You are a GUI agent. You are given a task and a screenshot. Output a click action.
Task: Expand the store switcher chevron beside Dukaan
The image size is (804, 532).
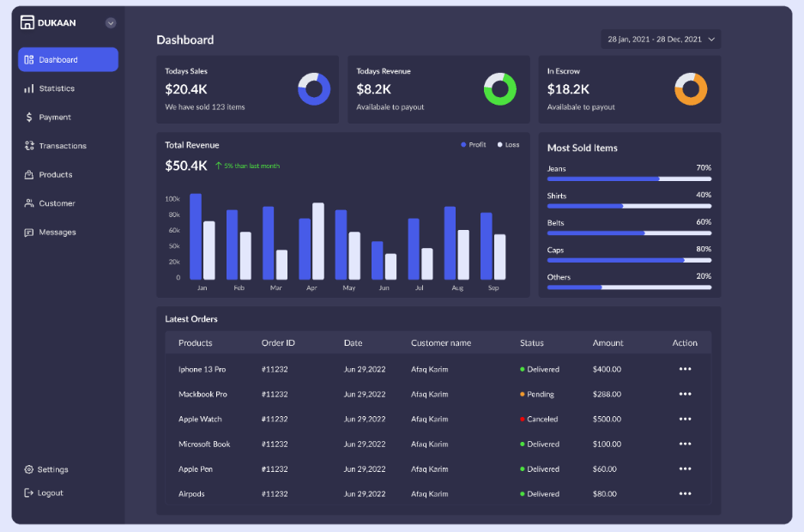111,23
